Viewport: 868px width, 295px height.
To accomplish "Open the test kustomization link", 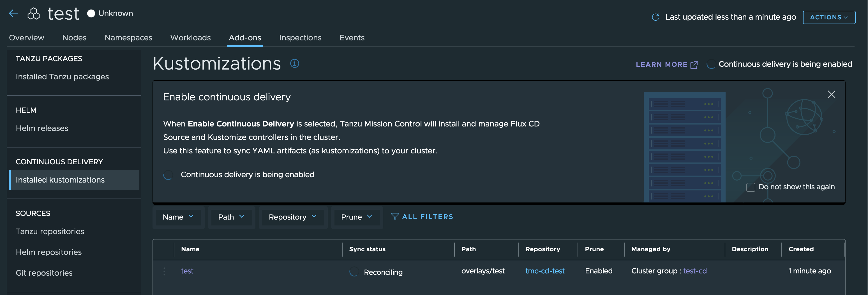I will [x=187, y=271].
